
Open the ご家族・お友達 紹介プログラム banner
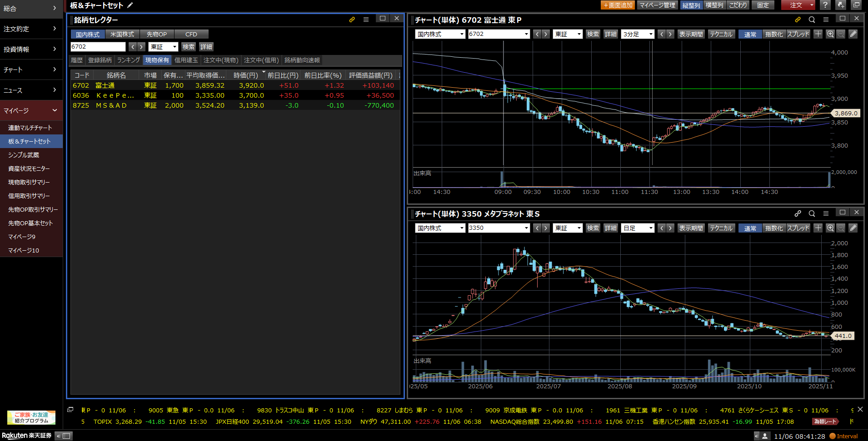tap(31, 417)
